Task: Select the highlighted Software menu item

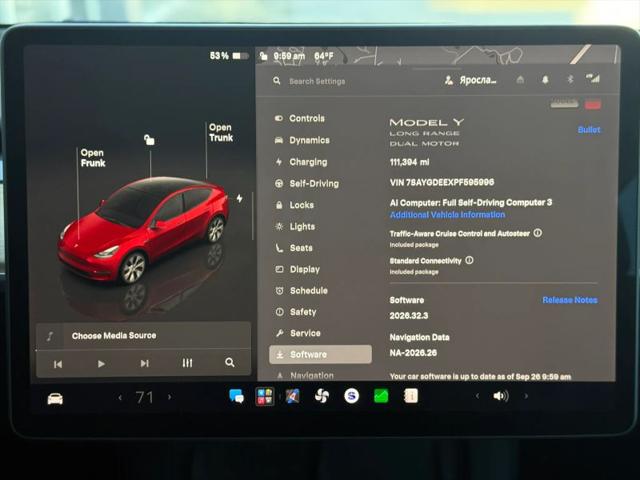Action: pos(320,354)
